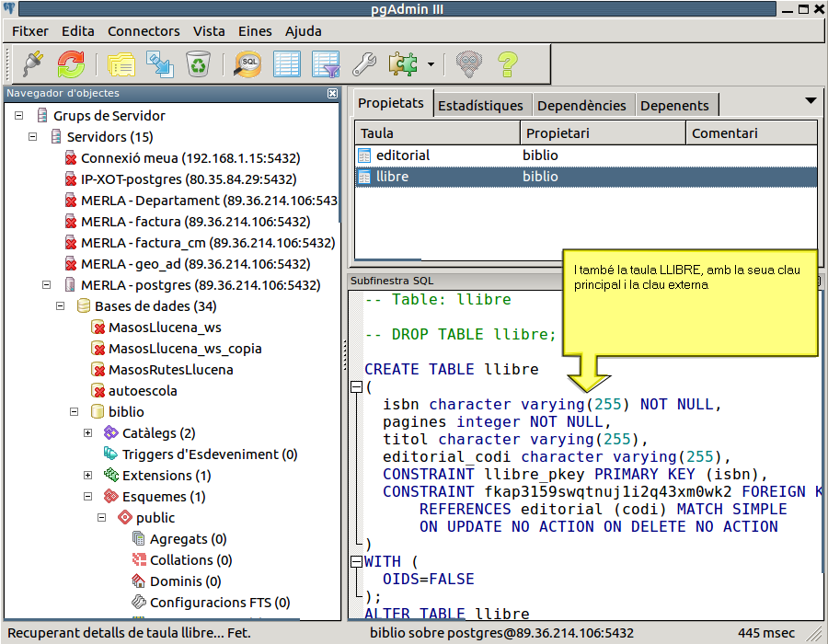Screen dimensions: 828x644
Task: Select Triggers d'Esdeveniment (0) node
Action: (210, 454)
